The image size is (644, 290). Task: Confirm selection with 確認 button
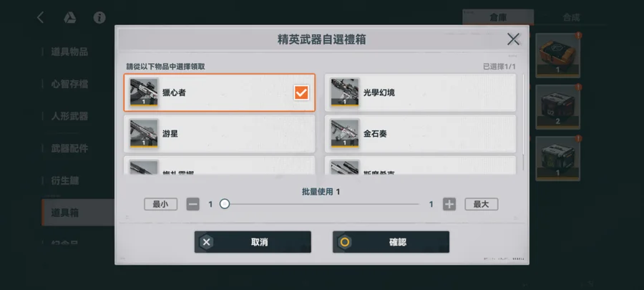click(391, 242)
